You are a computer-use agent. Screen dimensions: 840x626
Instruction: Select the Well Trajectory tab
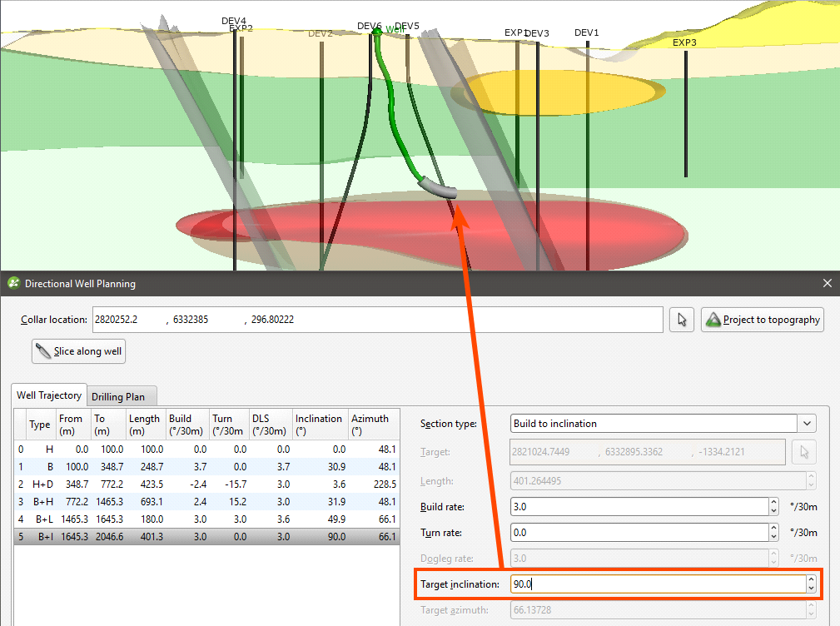(49, 395)
